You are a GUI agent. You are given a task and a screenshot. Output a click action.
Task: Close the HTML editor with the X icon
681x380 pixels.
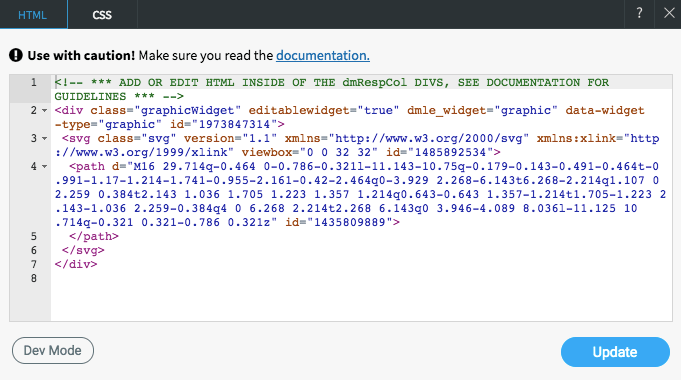pos(669,13)
